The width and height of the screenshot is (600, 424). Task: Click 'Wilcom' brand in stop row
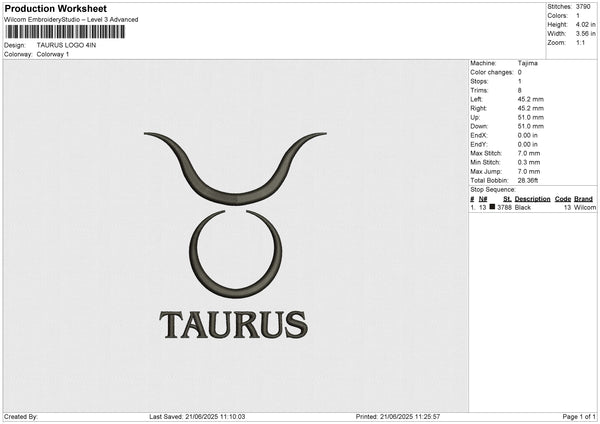585,207
